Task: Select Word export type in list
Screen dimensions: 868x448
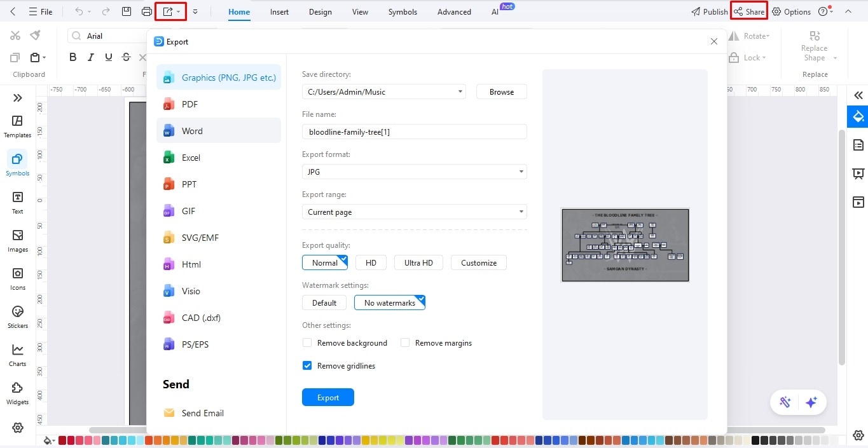Action: click(x=219, y=131)
